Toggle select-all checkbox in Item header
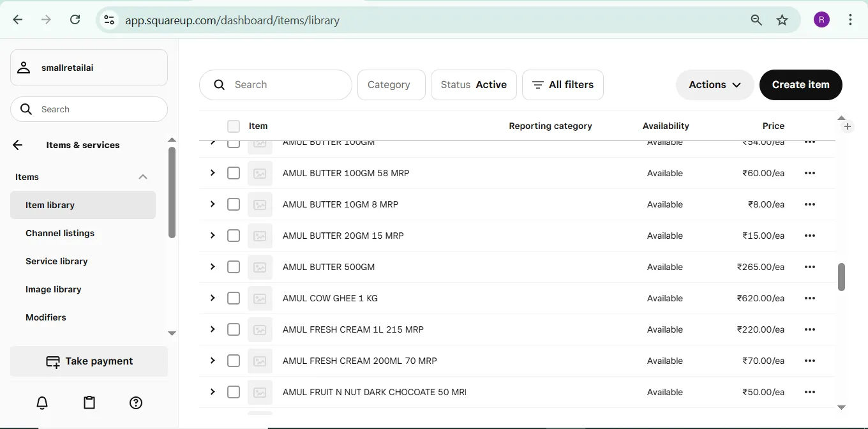 point(234,126)
